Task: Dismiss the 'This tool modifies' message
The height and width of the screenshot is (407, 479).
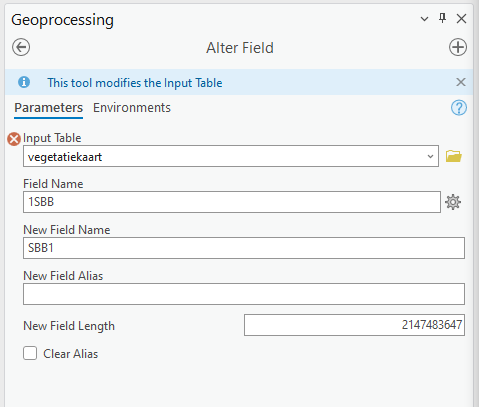Action: click(x=461, y=82)
